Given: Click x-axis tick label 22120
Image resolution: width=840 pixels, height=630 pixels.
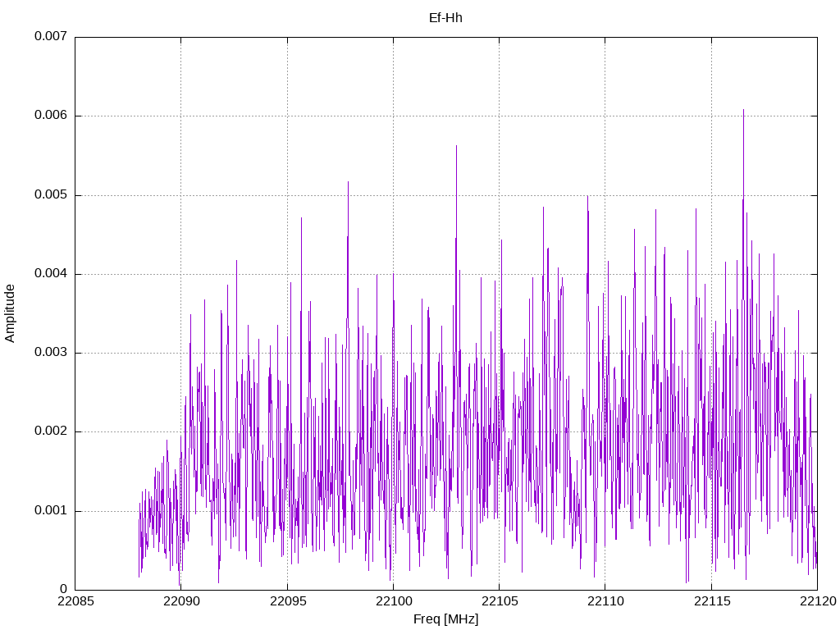Looking at the screenshot, I should [818, 601].
